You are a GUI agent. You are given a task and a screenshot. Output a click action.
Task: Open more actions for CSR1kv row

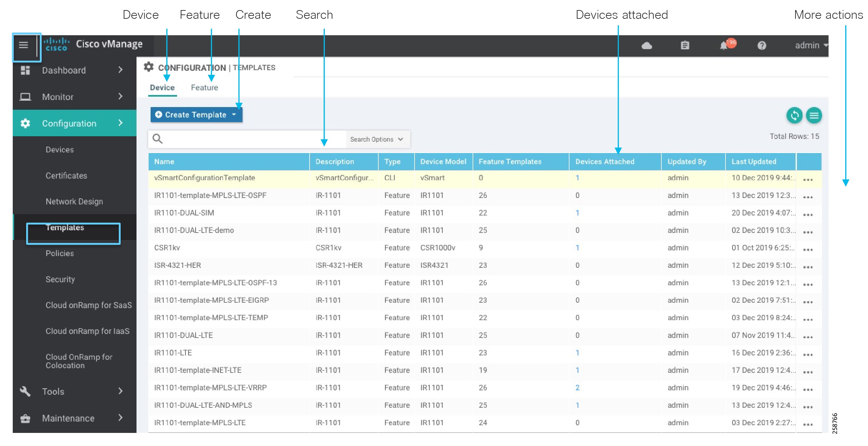coord(808,250)
